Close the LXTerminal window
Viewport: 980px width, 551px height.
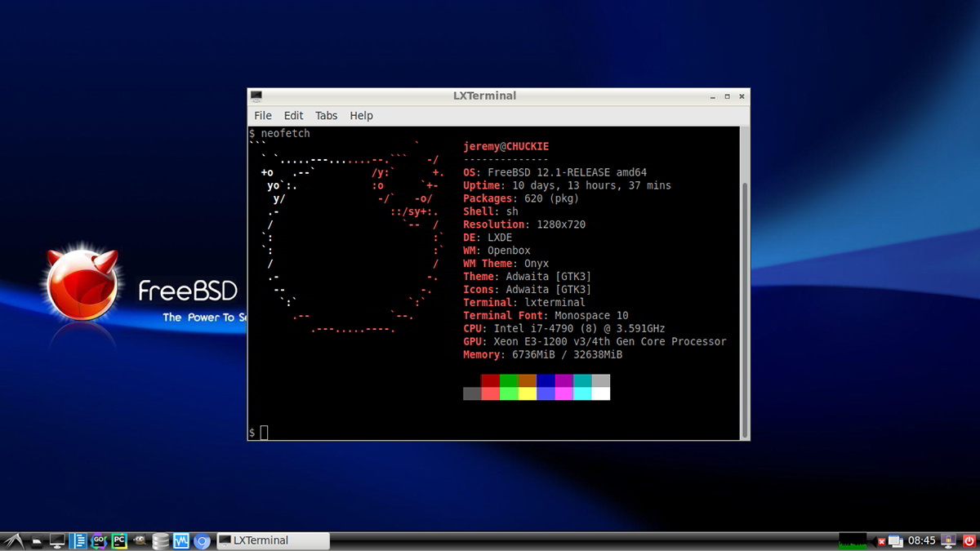coord(742,96)
